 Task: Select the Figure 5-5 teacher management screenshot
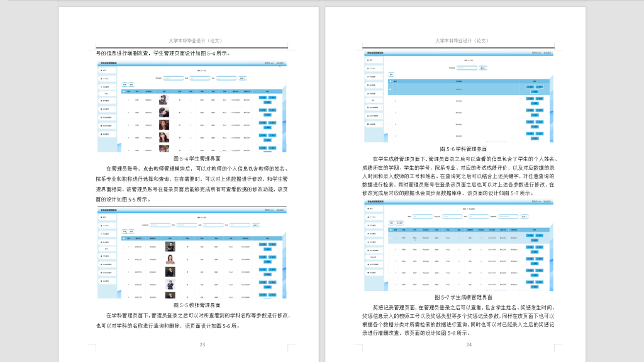(192, 253)
